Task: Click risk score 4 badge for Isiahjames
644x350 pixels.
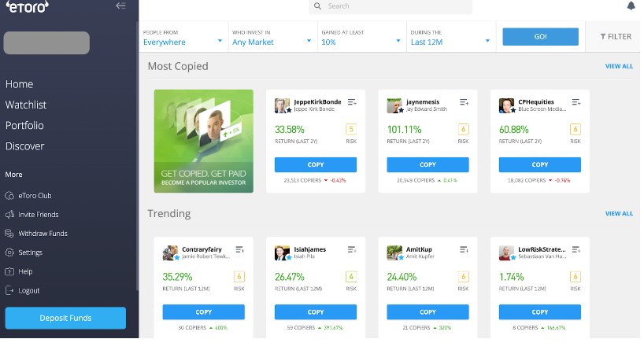Action: pos(351,277)
